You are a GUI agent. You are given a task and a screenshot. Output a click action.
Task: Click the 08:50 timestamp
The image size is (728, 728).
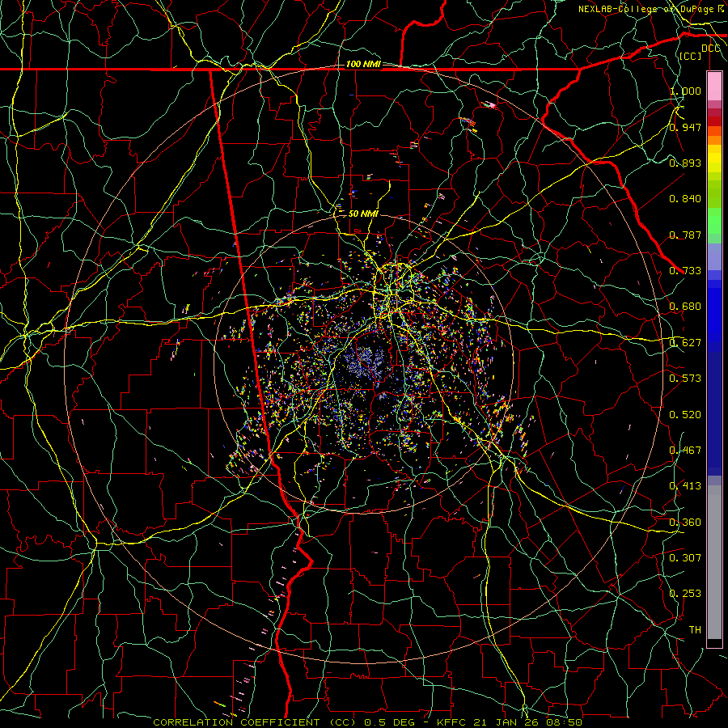[x=563, y=722]
